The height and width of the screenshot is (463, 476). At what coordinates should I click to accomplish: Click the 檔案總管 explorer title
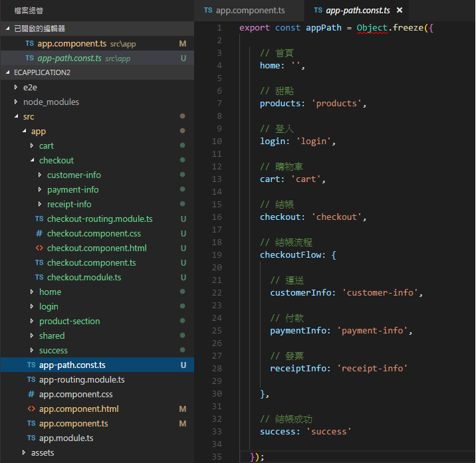pos(29,11)
